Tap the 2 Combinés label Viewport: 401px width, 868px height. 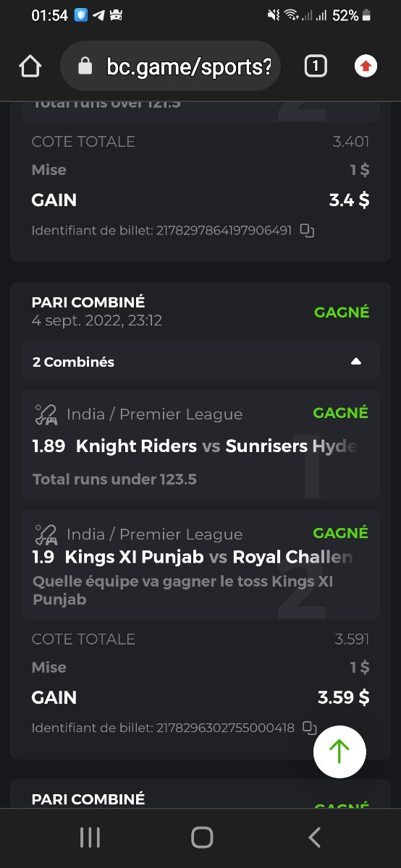pos(73,362)
